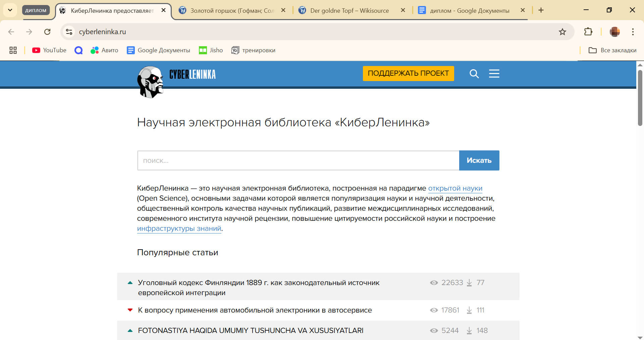
Task: Click the диплом tab group label
Action: [x=36, y=10]
